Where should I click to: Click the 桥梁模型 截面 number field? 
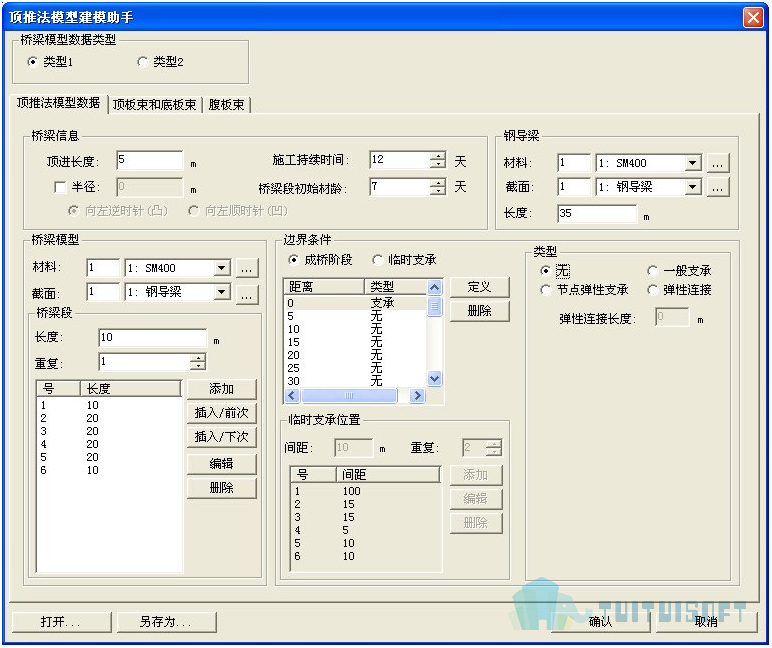[103, 292]
